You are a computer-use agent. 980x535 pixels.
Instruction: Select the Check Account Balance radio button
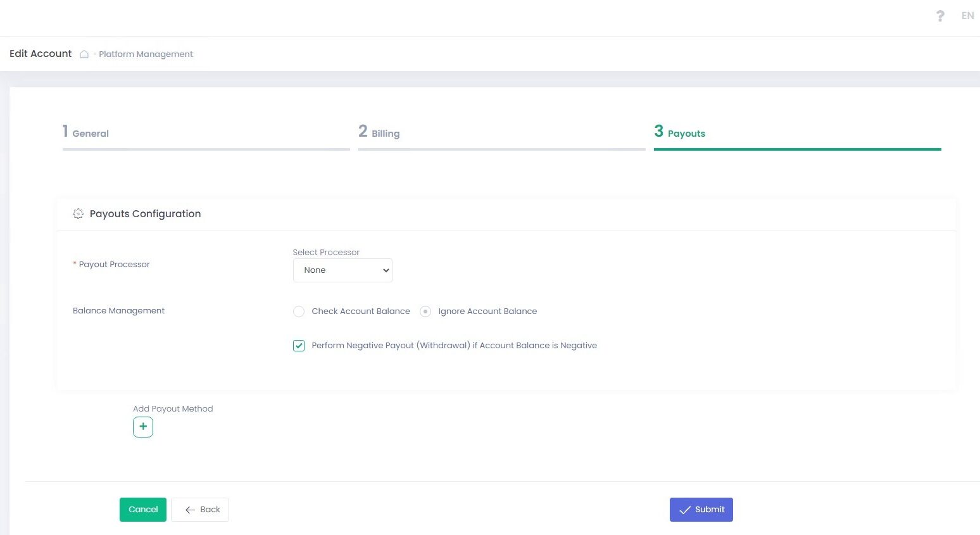[299, 312]
